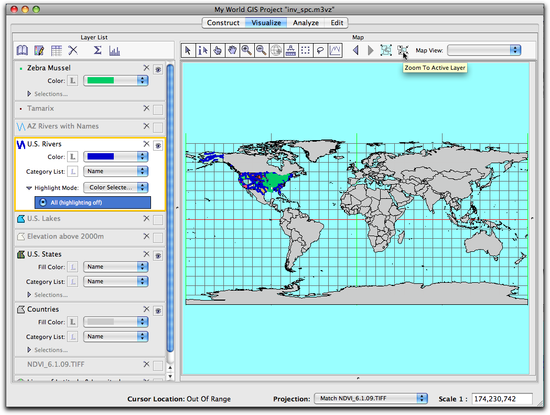Switch to the Visualize tab
Viewport: 550px width, 415px height.
point(266,23)
